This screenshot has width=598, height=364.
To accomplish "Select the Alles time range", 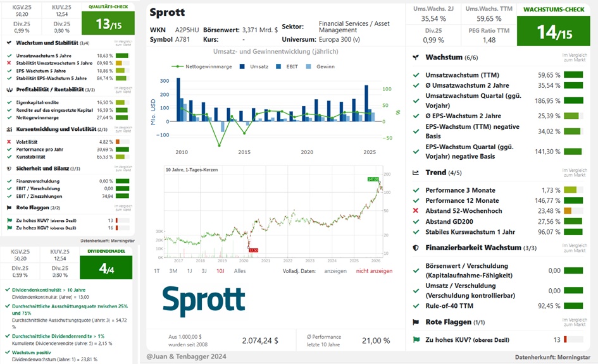I will [x=240, y=271].
